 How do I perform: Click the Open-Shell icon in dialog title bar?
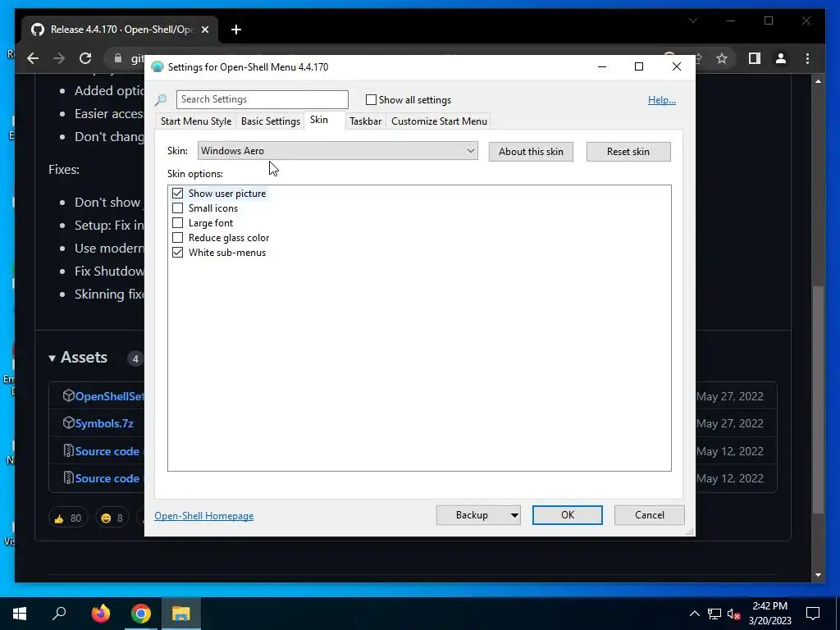click(x=157, y=67)
